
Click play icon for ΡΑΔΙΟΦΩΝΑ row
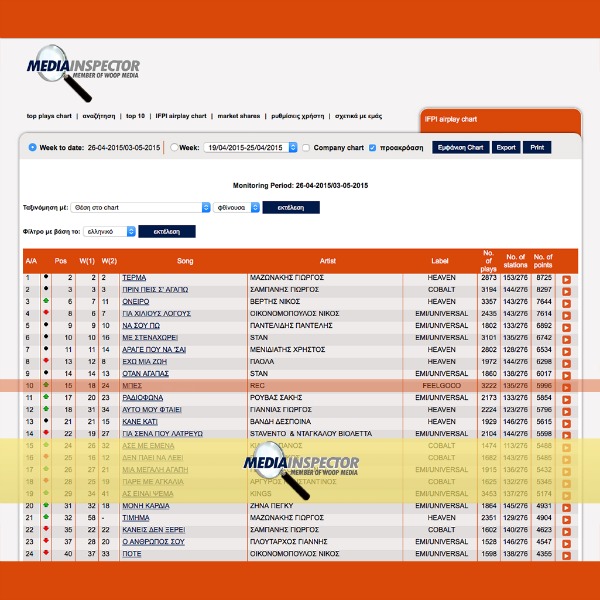pyautogui.click(x=566, y=398)
